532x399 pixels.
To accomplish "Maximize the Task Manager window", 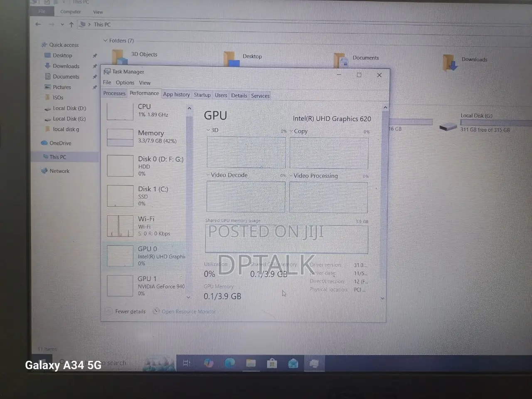I will 359,75.
